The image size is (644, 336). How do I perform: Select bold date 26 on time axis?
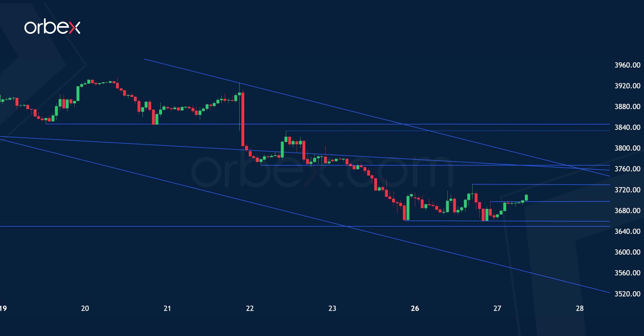(415, 308)
